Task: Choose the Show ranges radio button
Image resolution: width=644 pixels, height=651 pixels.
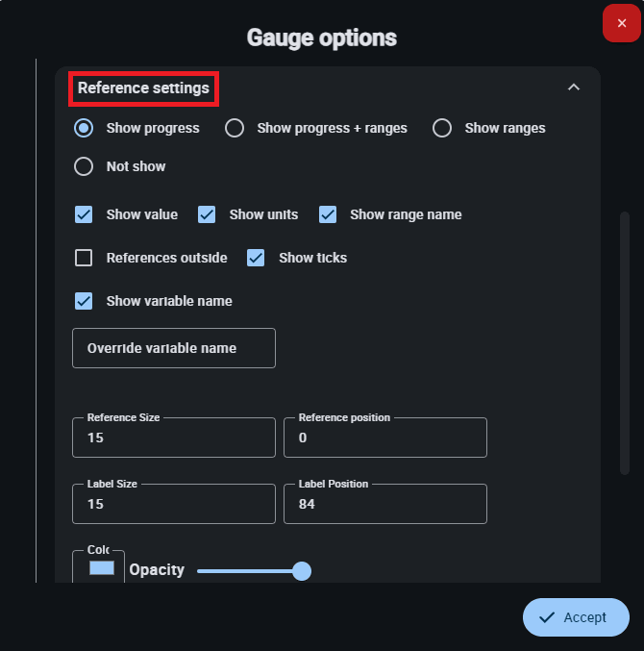Action: click(x=442, y=128)
